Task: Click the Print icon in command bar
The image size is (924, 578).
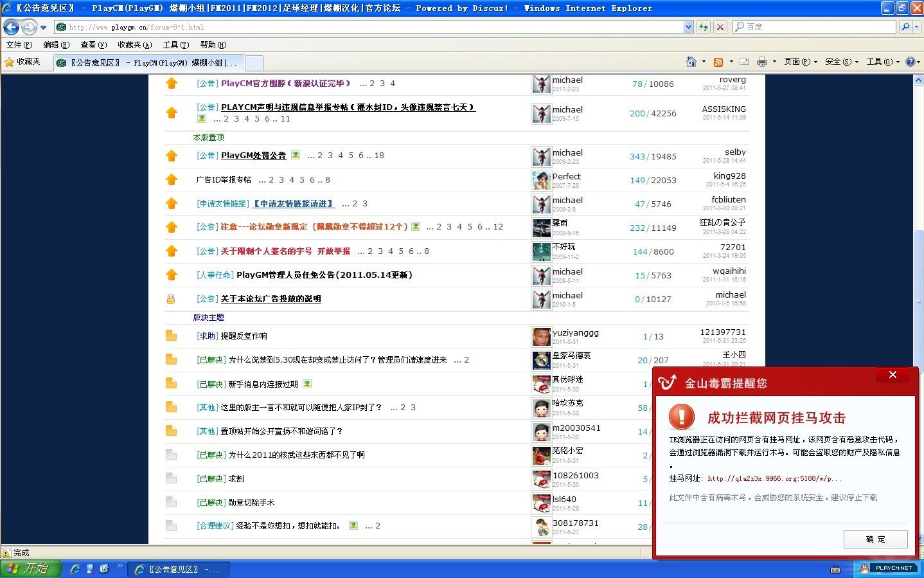Action: coord(761,62)
